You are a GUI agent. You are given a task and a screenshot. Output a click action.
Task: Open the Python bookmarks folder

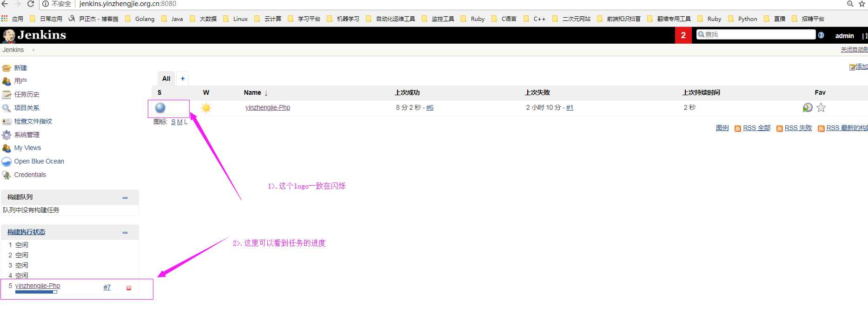[742, 19]
